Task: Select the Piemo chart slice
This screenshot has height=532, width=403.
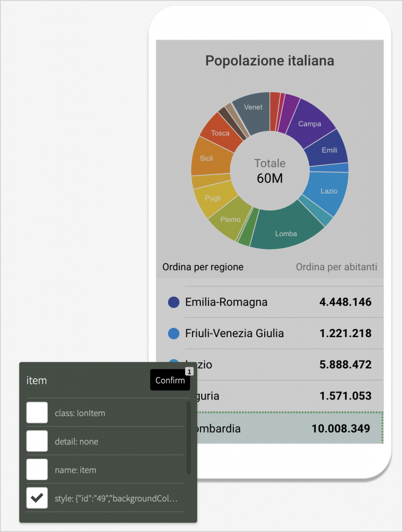Action: pyautogui.click(x=230, y=219)
